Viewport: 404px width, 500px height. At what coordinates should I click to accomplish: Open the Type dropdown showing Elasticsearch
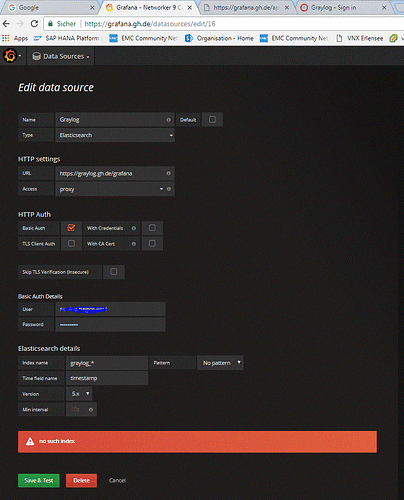tap(115, 135)
